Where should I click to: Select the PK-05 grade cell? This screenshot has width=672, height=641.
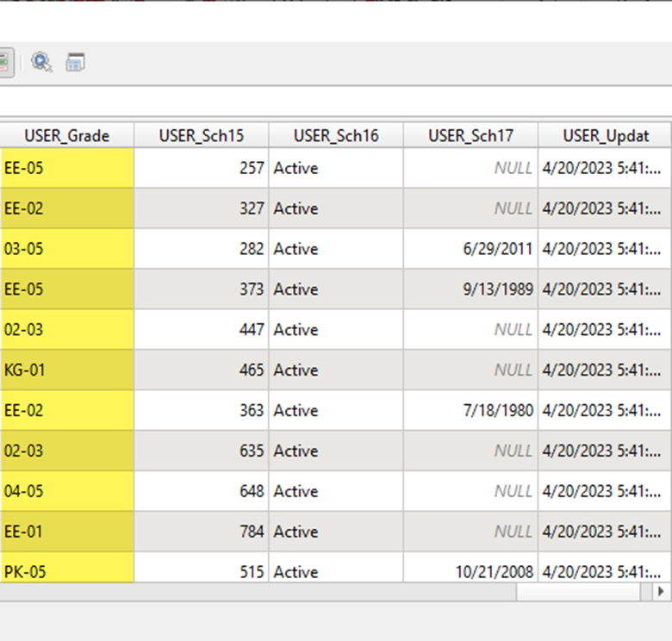pyautogui.click(x=67, y=567)
